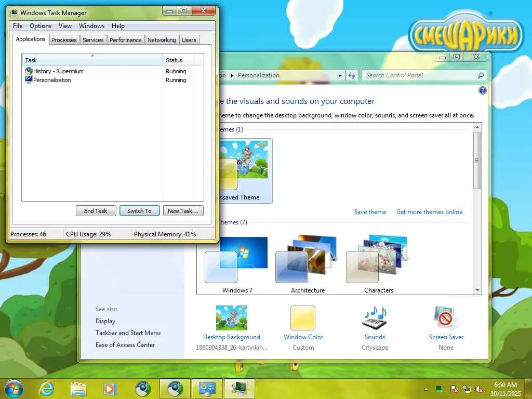The height and width of the screenshot is (399, 532).
Task: Open Sounds settings icon
Action: point(375,317)
